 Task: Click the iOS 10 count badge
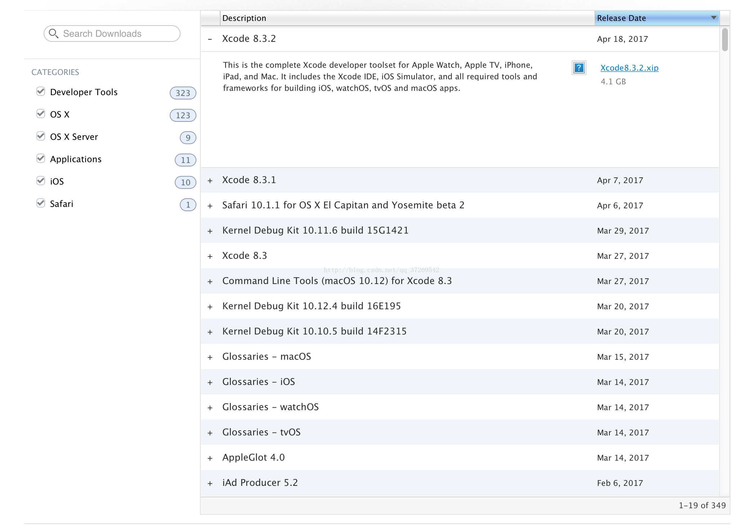pyautogui.click(x=185, y=182)
